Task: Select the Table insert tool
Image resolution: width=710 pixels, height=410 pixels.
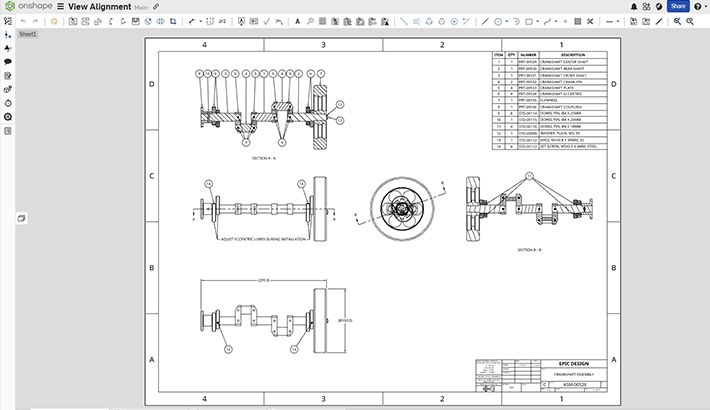Action: tap(322, 21)
